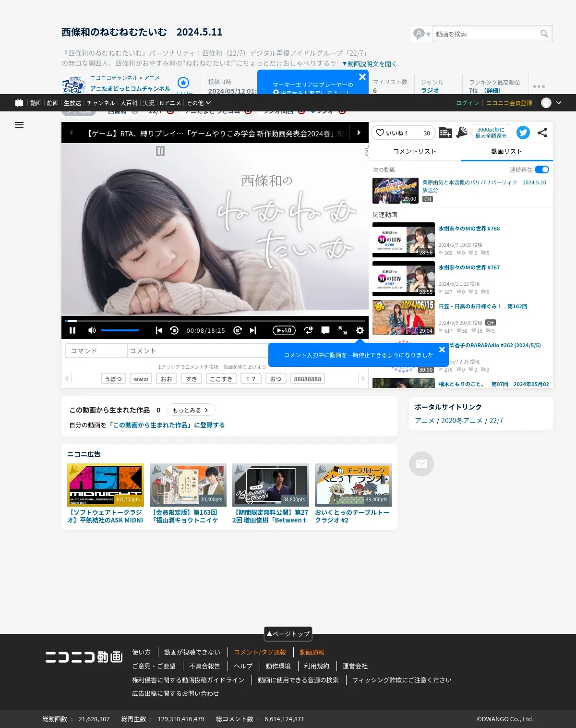Click the いいね！ like button
The image size is (576, 728).
coord(403,133)
